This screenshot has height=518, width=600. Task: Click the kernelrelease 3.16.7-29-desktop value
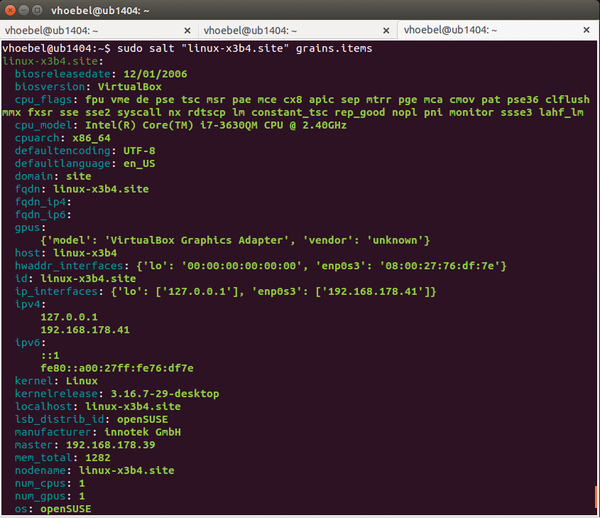click(165, 394)
